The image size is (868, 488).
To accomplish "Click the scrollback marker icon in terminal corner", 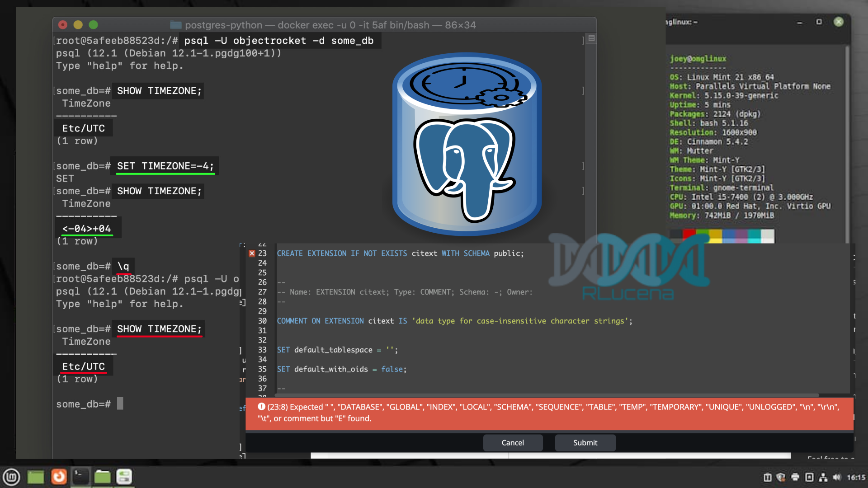I will [591, 39].
